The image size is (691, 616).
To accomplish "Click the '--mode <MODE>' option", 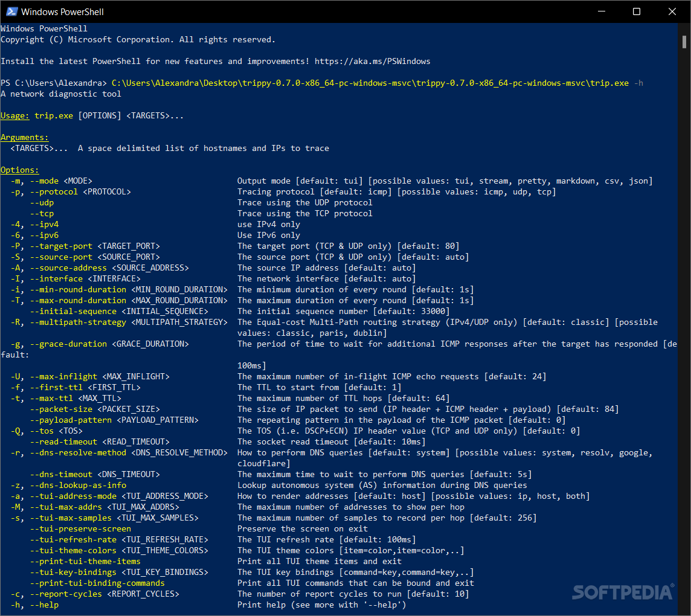I will click(61, 181).
